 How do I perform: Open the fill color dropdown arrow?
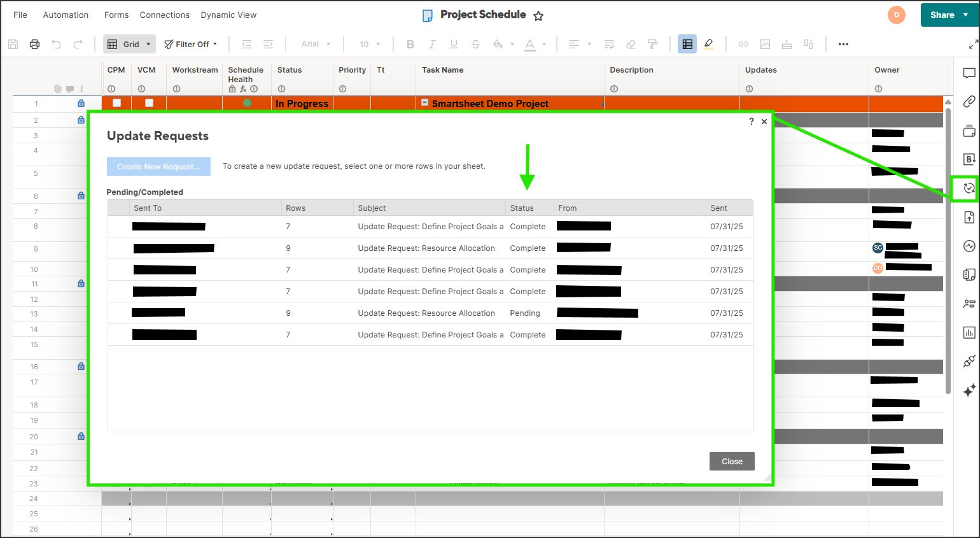pyautogui.click(x=512, y=44)
